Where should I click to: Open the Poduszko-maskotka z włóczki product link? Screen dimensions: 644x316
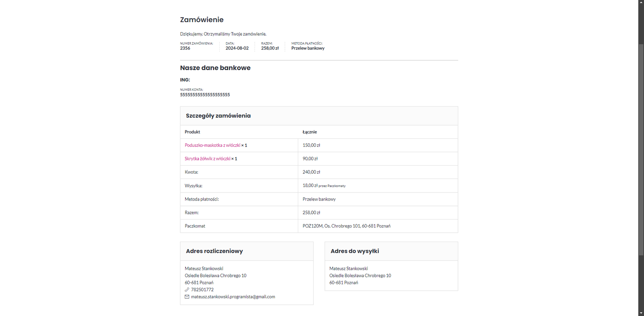[213, 145]
